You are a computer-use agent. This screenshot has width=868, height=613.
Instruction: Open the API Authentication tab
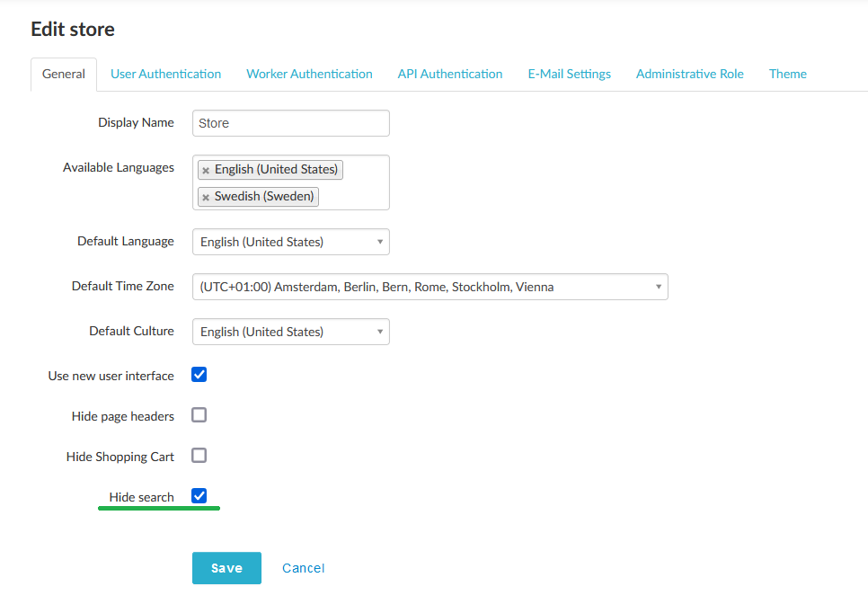(449, 74)
